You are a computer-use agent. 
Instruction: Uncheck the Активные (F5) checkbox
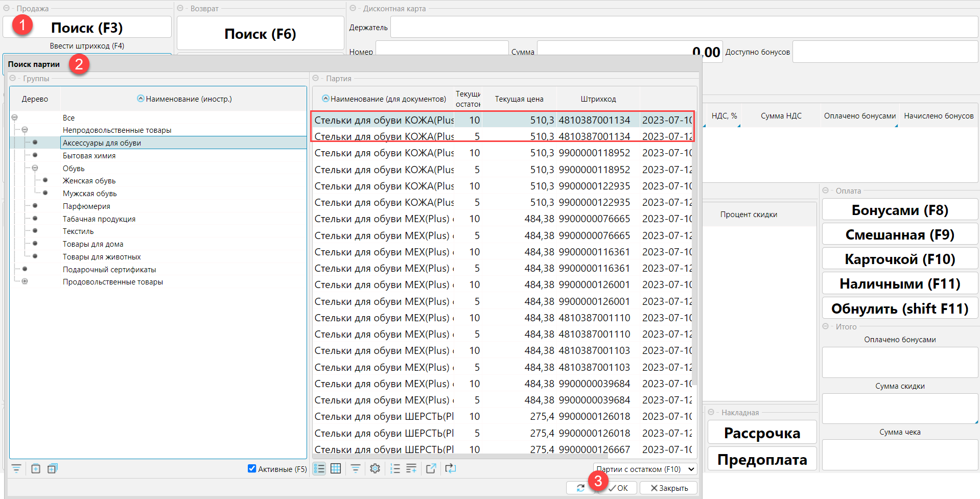(x=252, y=468)
